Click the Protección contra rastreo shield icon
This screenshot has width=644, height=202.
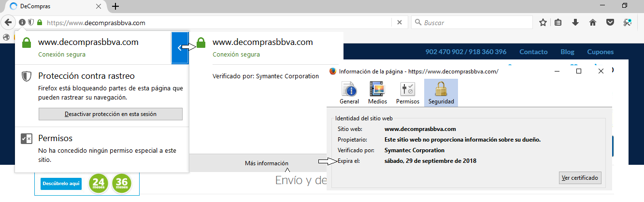coord(27,76)
